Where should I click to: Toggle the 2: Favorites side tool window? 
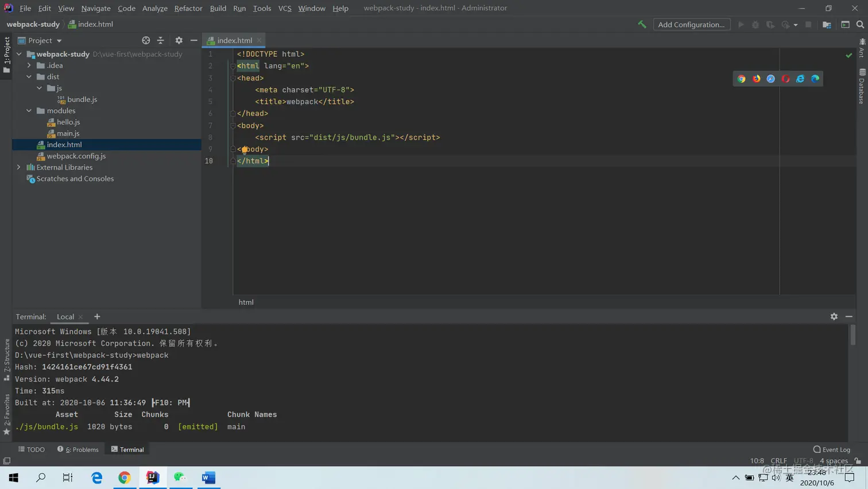(x=6, y=414)
